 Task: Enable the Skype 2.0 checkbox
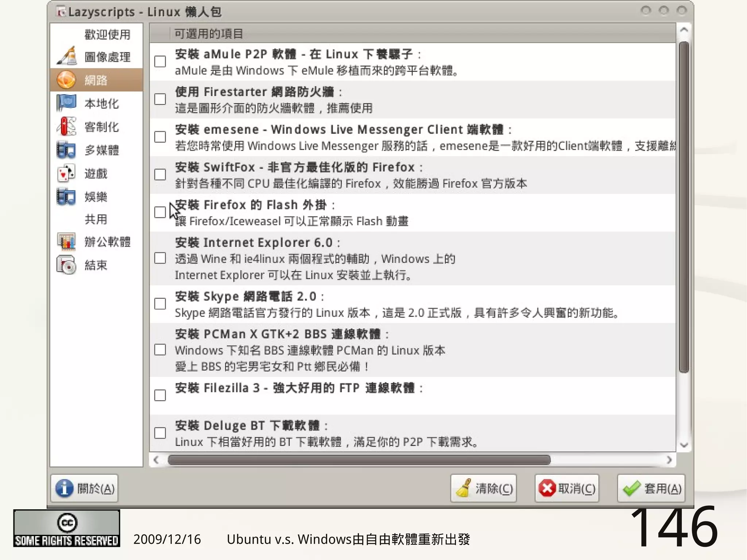coord(160,304)
